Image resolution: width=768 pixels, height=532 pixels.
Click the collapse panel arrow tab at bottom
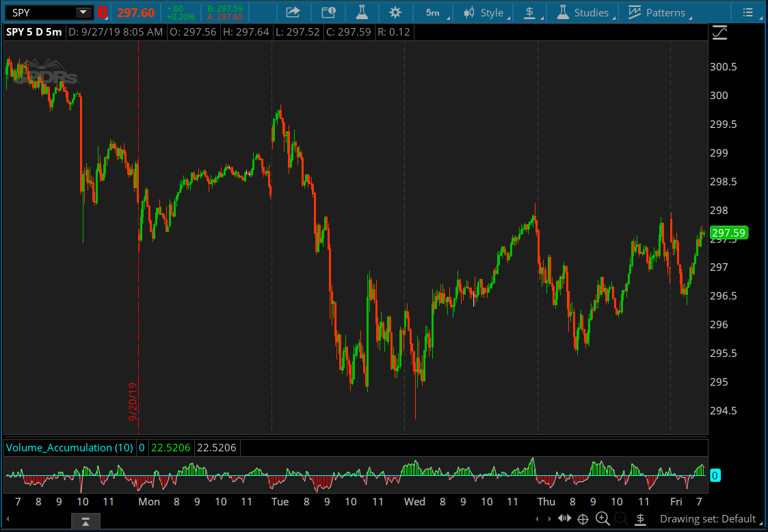[x=85, y=523]
